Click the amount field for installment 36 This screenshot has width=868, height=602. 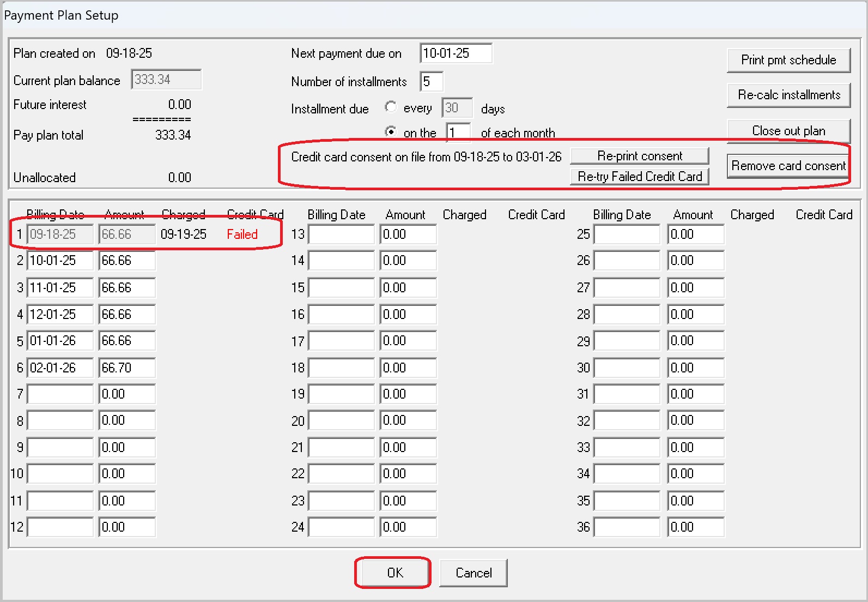[x=695, y=527]
